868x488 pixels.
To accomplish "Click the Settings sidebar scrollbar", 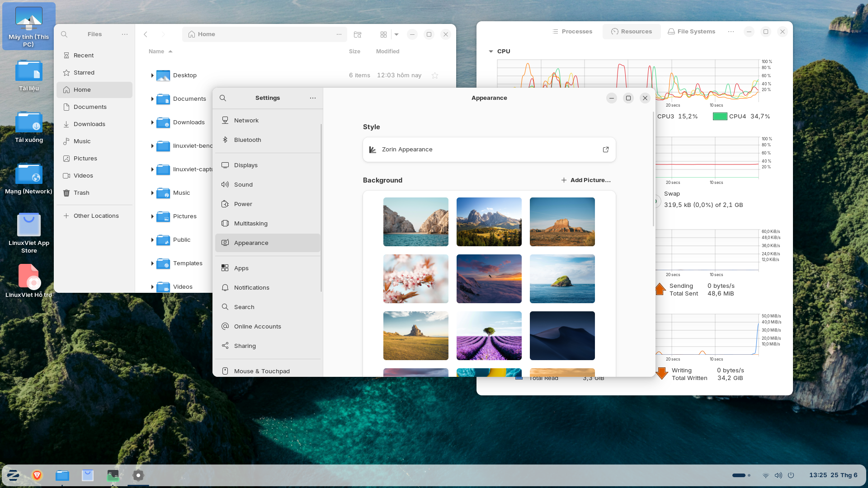I will 321,208.
